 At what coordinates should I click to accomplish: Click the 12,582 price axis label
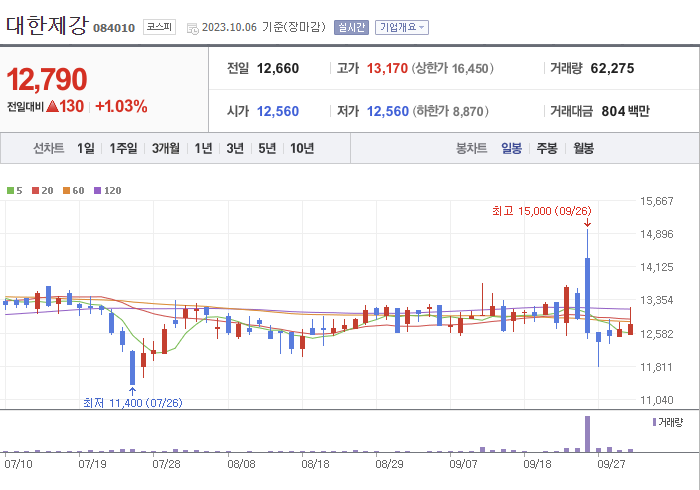(x=656, y=334)
